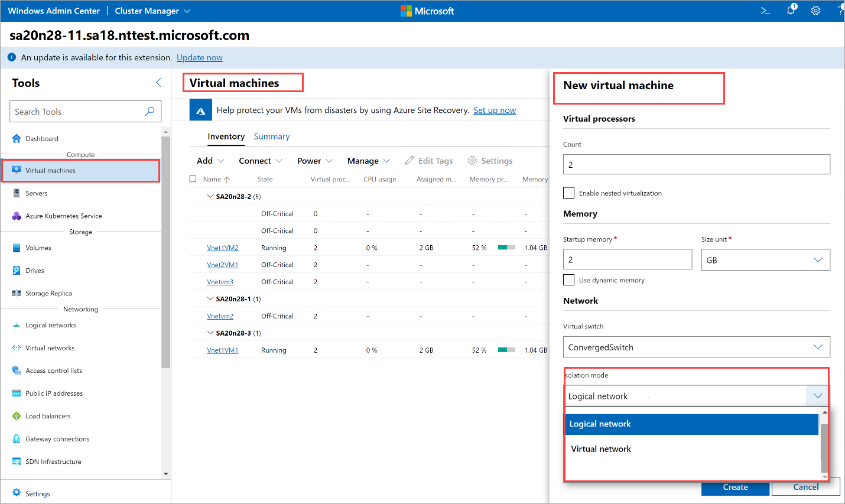Screen dimensions: 845x504
Task: Click the Vnet1VM2 memory usage bar
Action: pos(506,248)
